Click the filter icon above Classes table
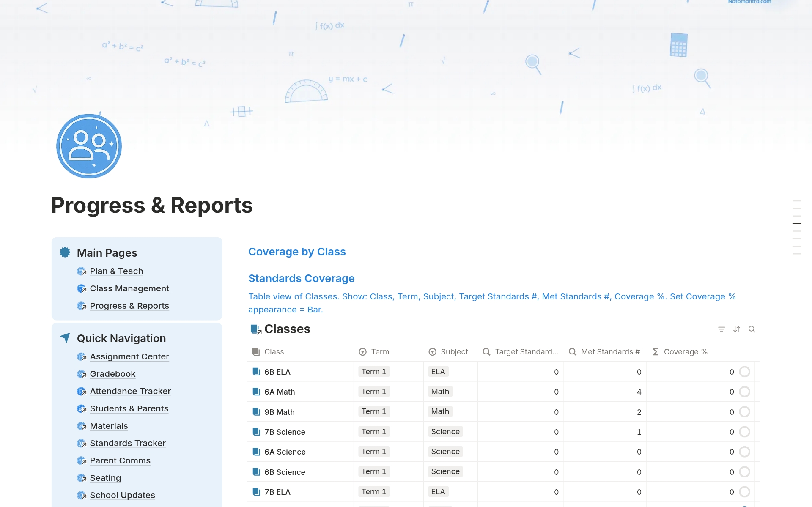This screenshot has height=507, width=812. [721, 329]
